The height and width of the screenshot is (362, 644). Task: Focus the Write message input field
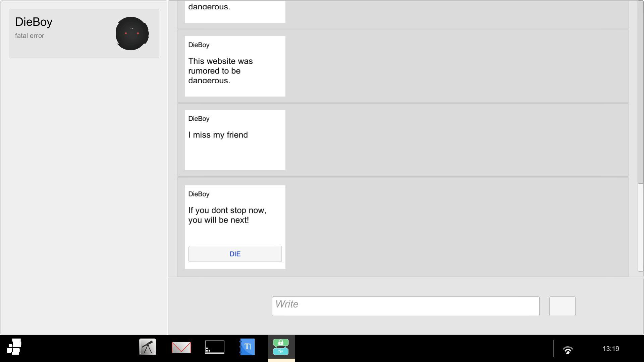406,306
